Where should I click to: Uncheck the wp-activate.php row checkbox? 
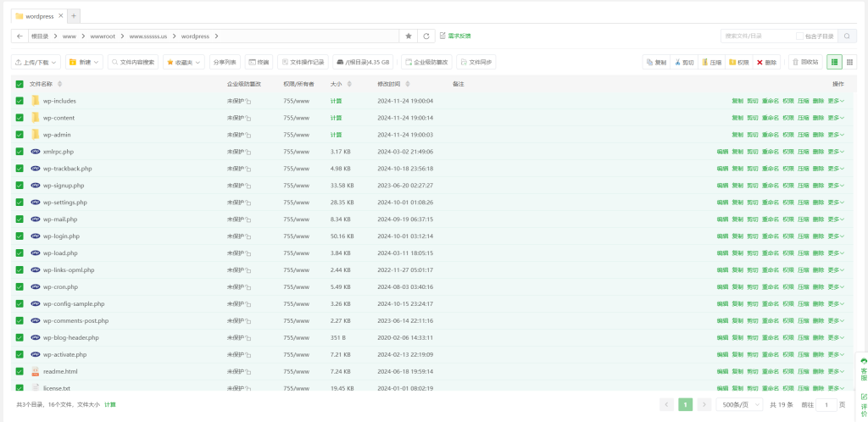19,354
